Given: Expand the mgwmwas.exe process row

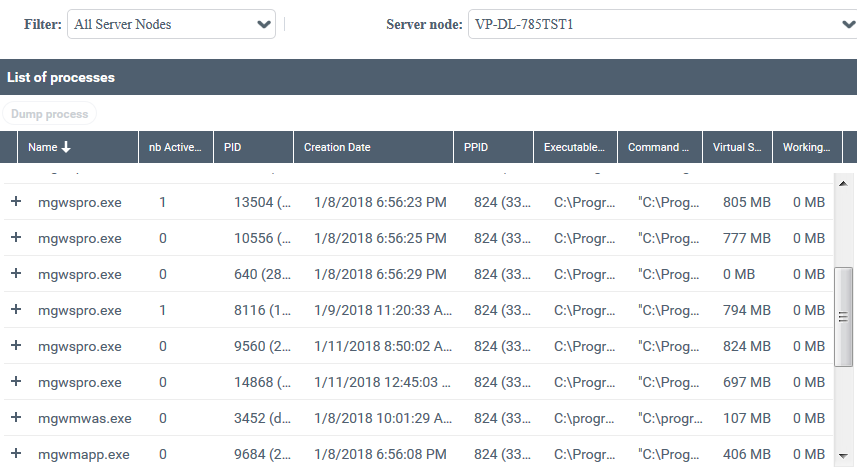Looking at the screenshot, I should coord(16,418).
